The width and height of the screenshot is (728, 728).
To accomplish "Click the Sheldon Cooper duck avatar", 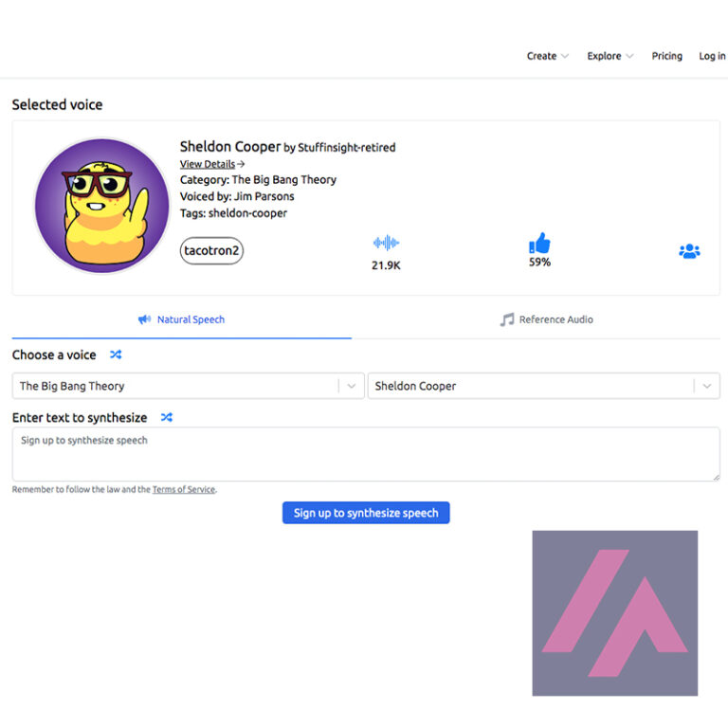I will click(102, 206).
